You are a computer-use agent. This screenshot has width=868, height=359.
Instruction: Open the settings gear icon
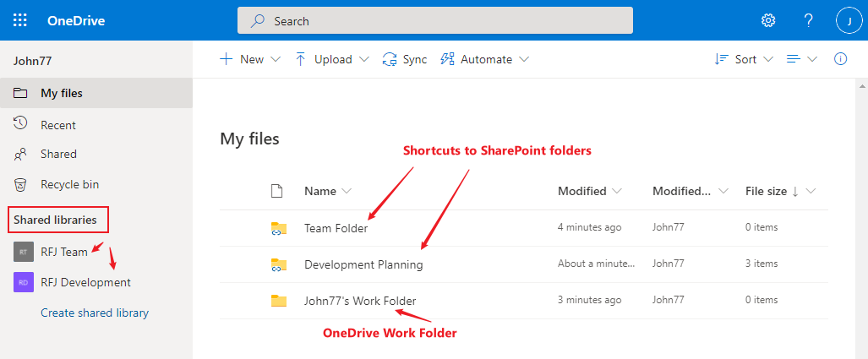(x=767, y=21)
